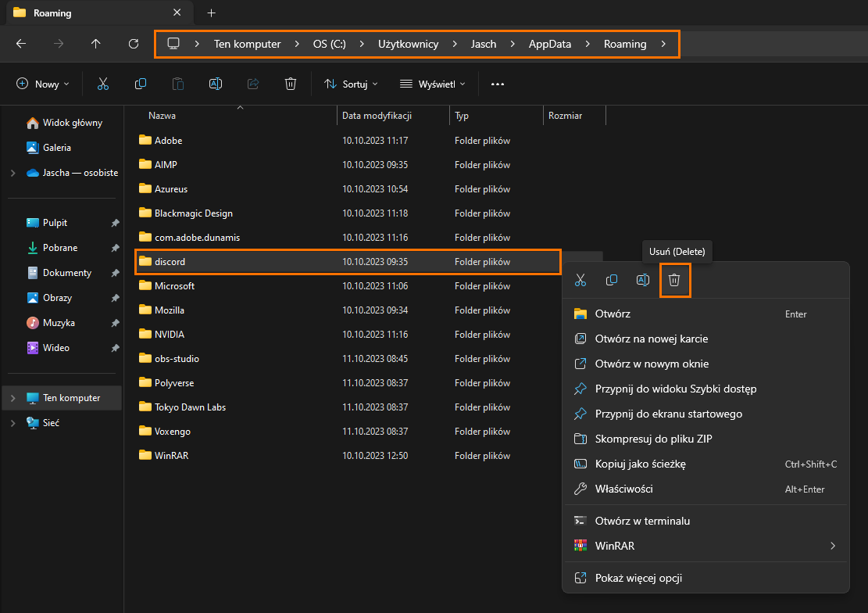Click Copy icon in the context menu

(x=612, y=281)
